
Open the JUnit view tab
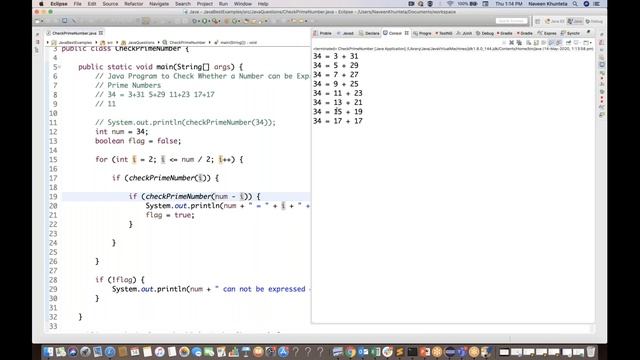(464, 33)
